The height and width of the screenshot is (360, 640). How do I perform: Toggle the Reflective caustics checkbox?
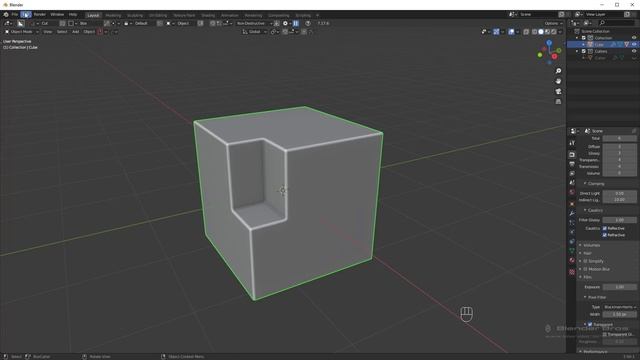click(x=604, y=229)
